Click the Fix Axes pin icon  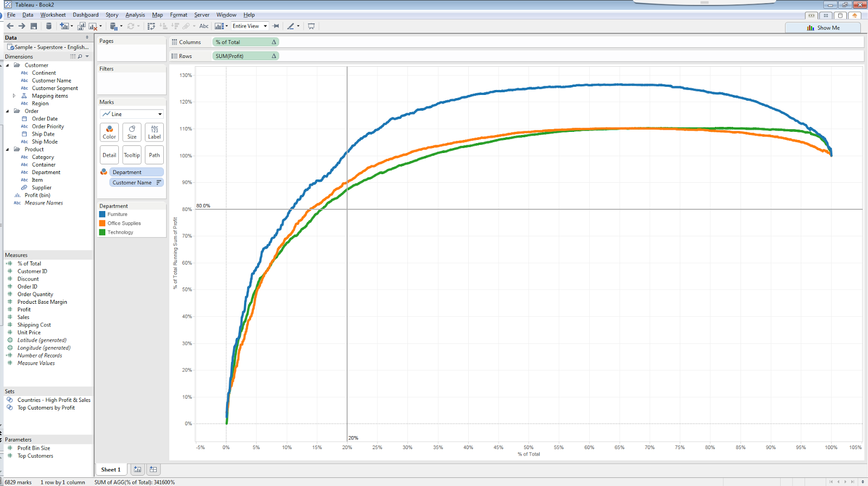click(x=276, y=26)
